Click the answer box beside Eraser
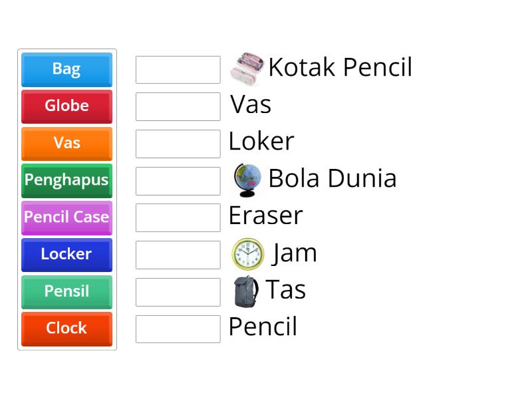The height and width of the screenshot is (399, 532). [178, 218]
